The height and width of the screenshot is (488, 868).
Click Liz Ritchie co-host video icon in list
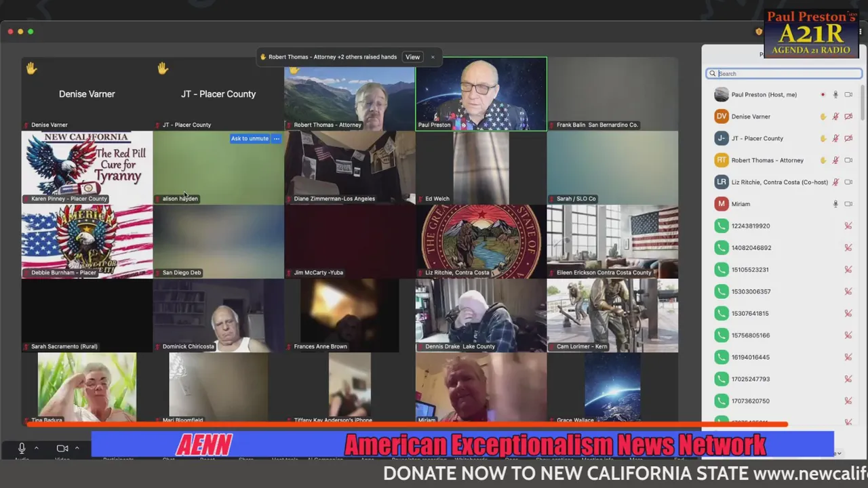point(848,182)
